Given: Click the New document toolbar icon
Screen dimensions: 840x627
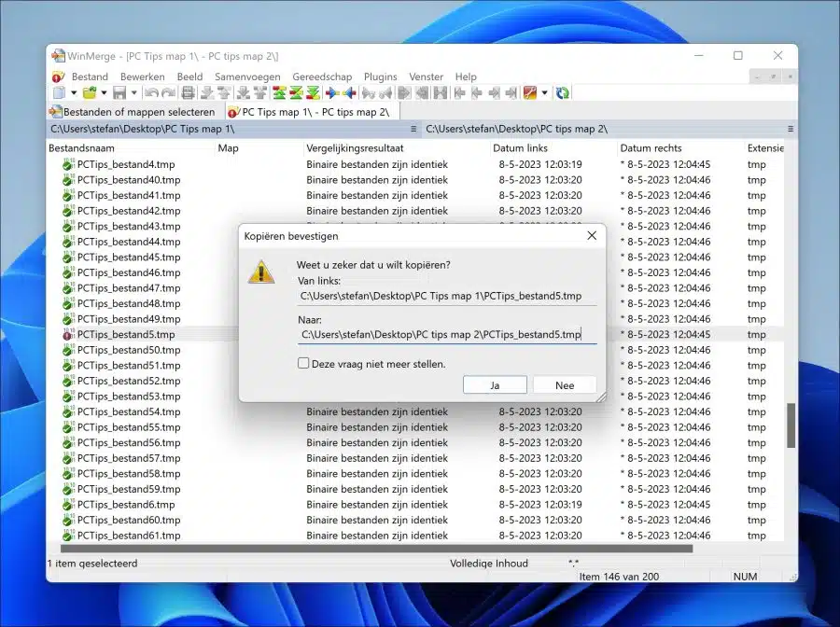Looking at the screenshot, I should coord(60,93).
